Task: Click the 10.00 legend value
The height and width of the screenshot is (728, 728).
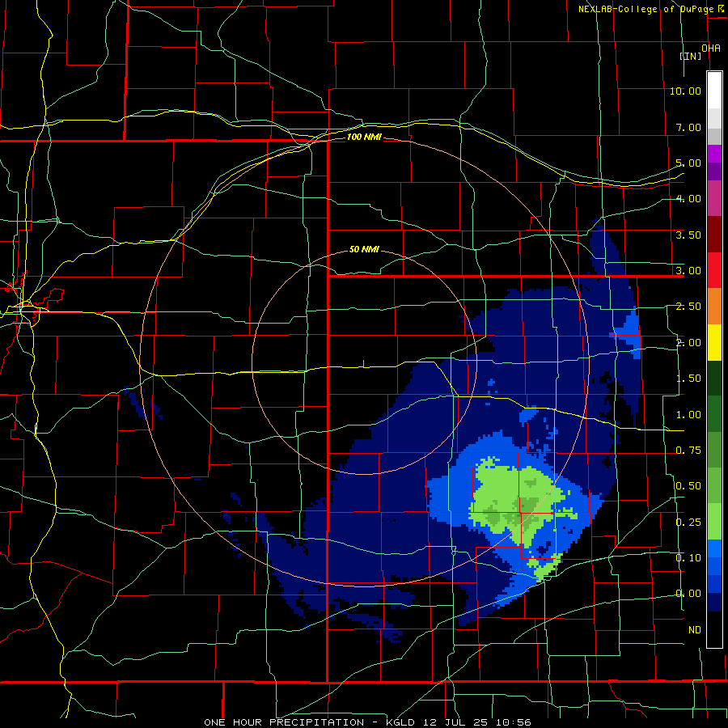Action: (x=685, y=91)
